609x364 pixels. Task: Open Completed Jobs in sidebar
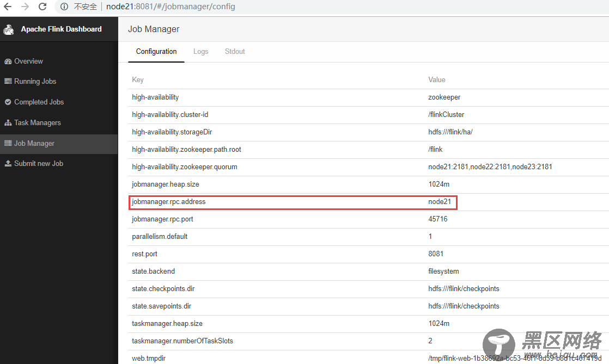[39, 102]
